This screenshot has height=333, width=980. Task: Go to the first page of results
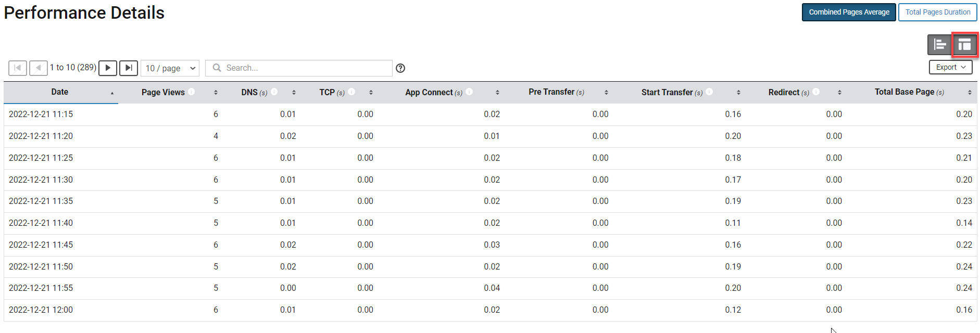point(18,68)
